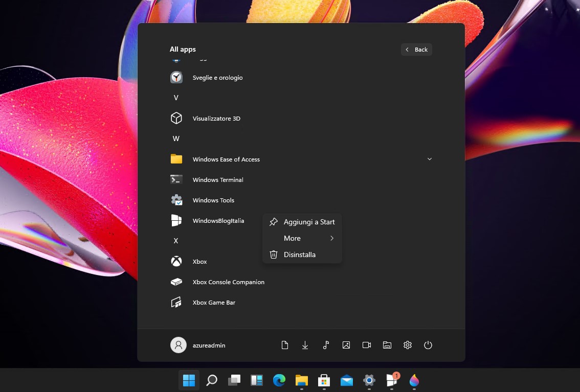Screen dimensions: 580x392
Task: Click the Xbox Console Companion label
Action: point(229,282)
